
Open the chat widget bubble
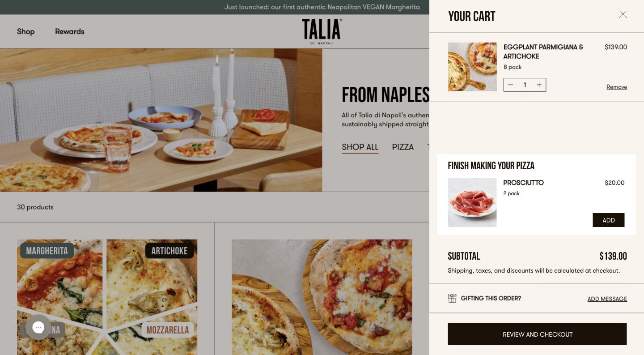coord(38,327)
